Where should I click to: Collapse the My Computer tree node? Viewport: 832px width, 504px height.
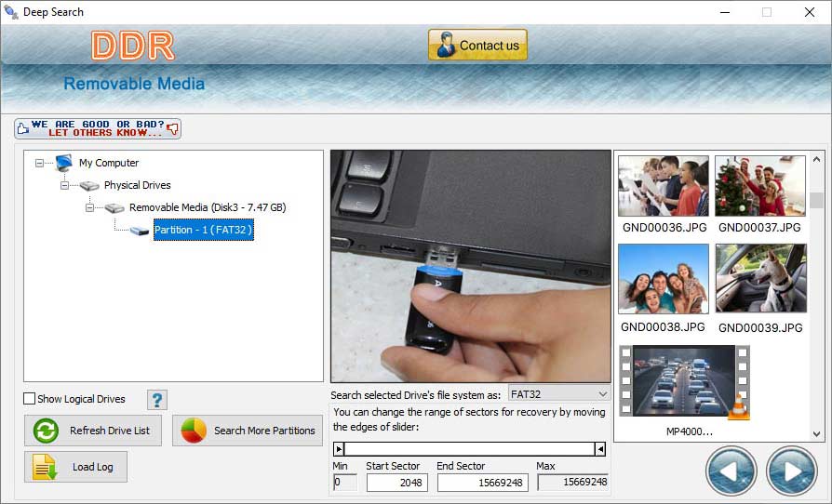pyautogui.click(x=39, y=163)
